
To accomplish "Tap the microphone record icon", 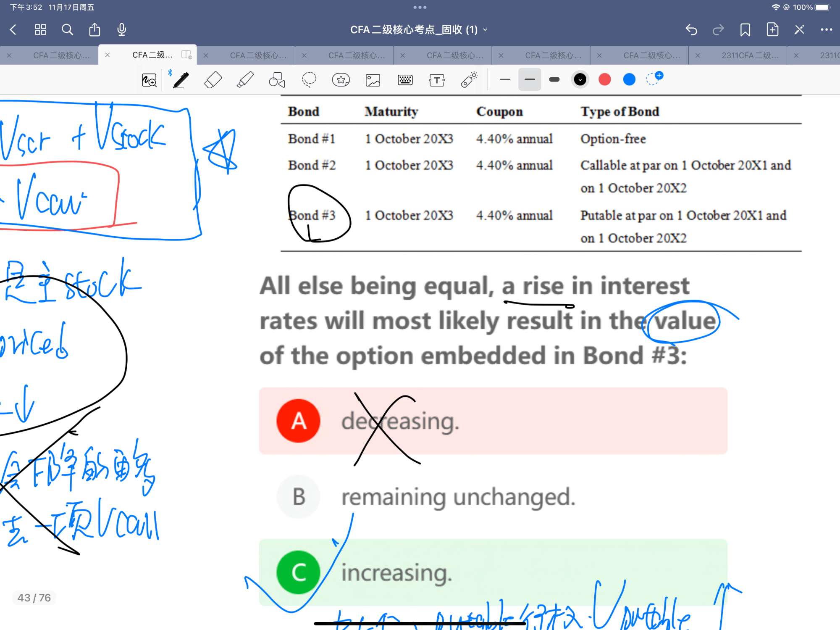I will [122, 30].
